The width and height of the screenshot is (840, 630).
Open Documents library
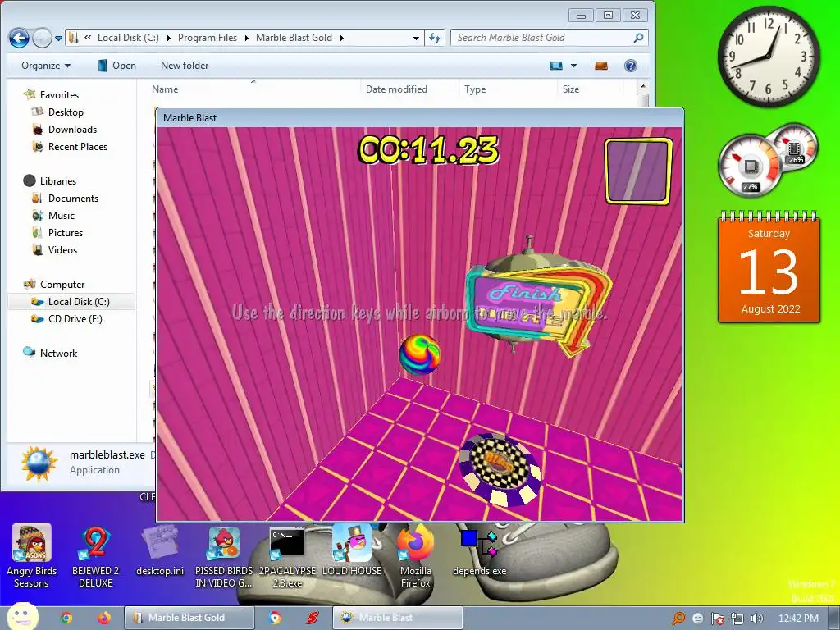coord(73,198)
